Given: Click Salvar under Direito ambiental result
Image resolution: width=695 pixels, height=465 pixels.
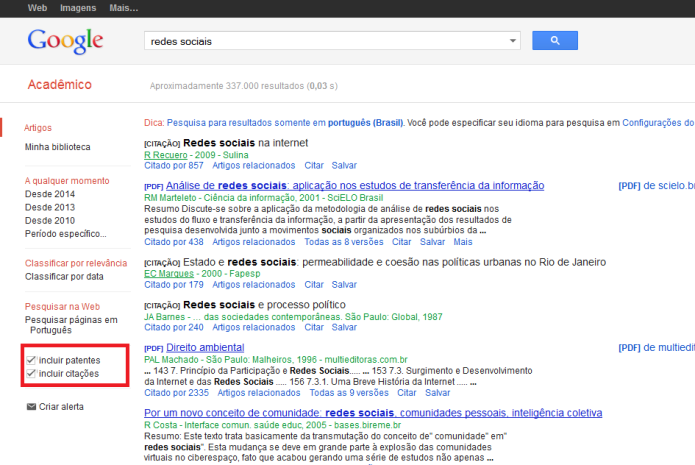Looking at the screenshot, I should click(x=437, y=393).
